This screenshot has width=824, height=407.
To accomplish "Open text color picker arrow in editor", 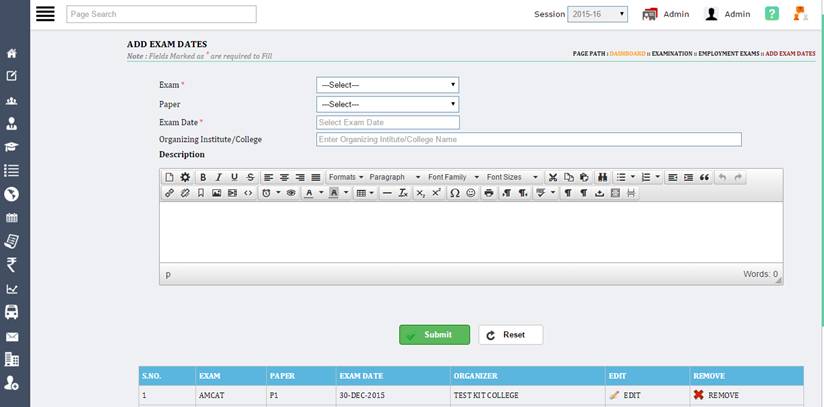I will pos(320,193).
